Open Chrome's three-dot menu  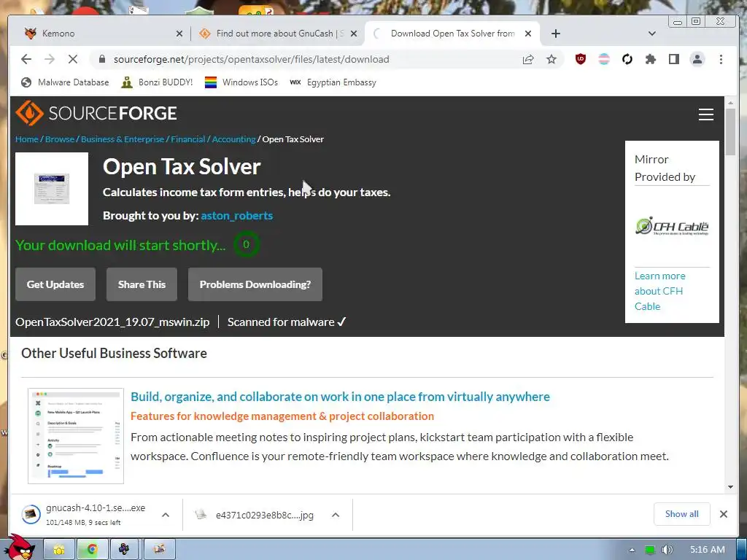[721, 59]
